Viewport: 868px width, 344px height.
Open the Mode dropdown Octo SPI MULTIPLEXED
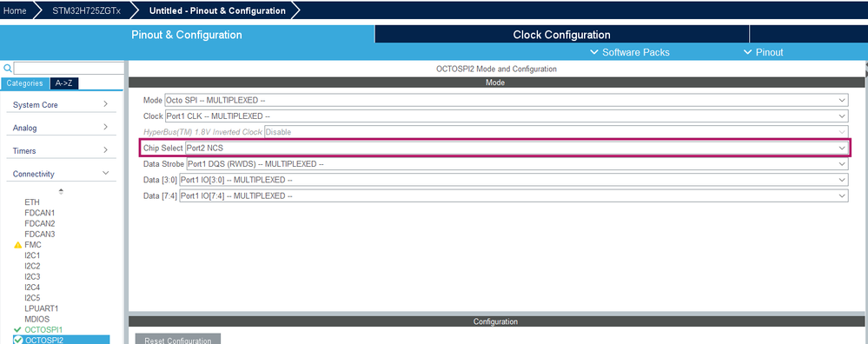506,100
